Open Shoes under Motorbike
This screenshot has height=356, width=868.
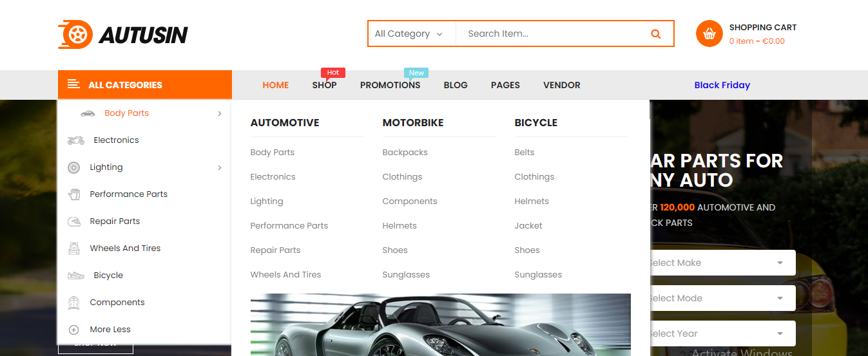coord(395,250)
